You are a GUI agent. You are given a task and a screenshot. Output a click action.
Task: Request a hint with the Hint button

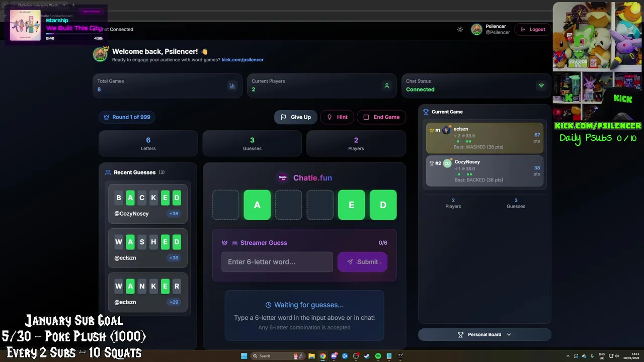point(337,117)
